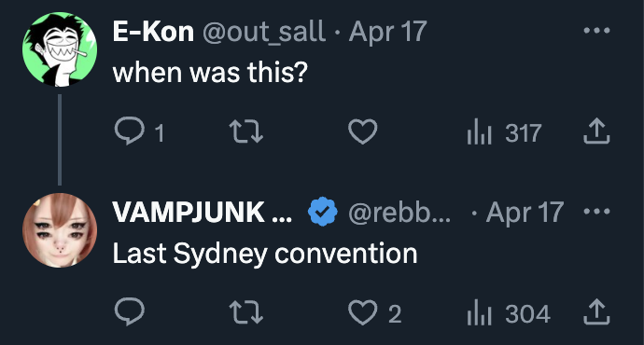Open E-Kon's tweet Apr 17 timestamp
This screenshot has height=345, width=644.
[387, 32]
